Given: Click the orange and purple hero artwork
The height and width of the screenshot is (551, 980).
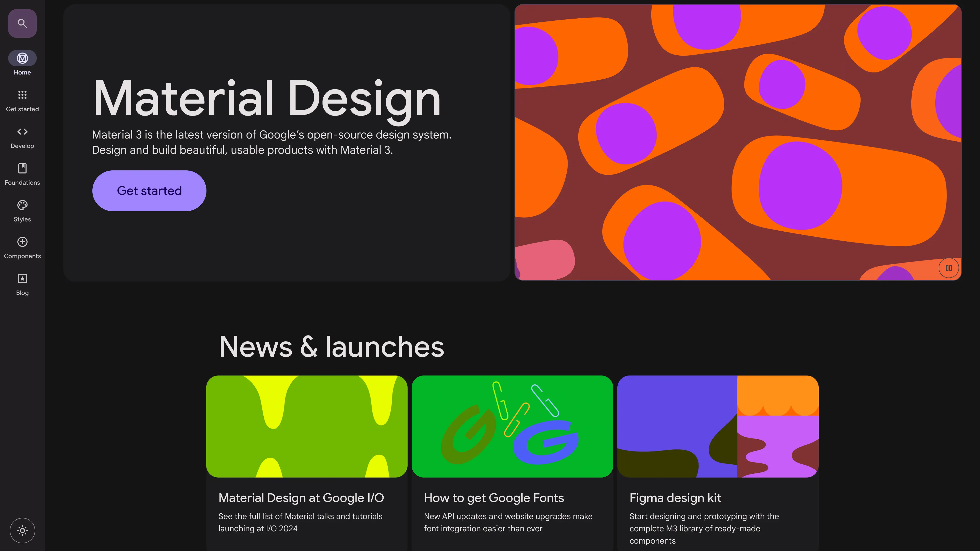Looking at the screenshot, I should coord(738,142).
